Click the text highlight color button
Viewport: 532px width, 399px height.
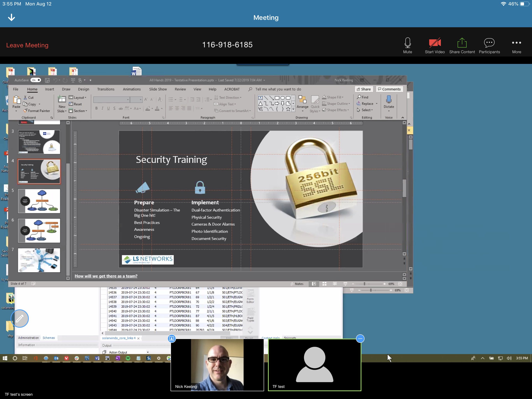coord(148,108)
